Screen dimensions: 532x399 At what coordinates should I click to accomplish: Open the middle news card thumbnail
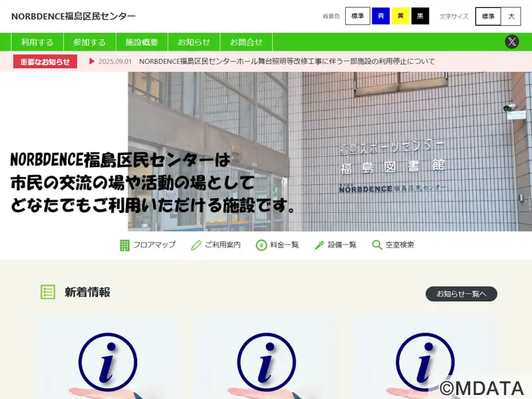tap(267, 357)
